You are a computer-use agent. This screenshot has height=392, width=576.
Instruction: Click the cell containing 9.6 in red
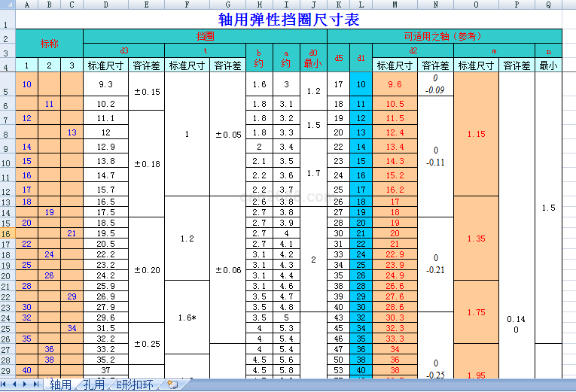click(395, 85)
